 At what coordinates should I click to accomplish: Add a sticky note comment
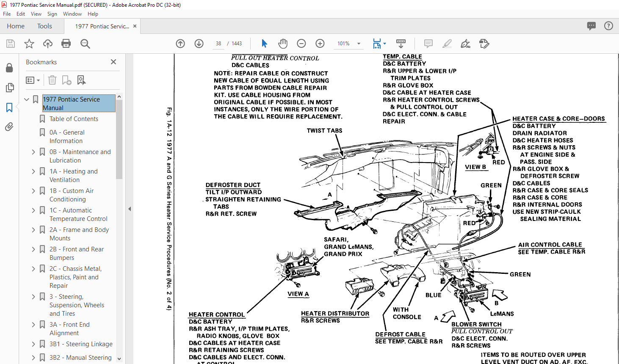click(428, 44)
